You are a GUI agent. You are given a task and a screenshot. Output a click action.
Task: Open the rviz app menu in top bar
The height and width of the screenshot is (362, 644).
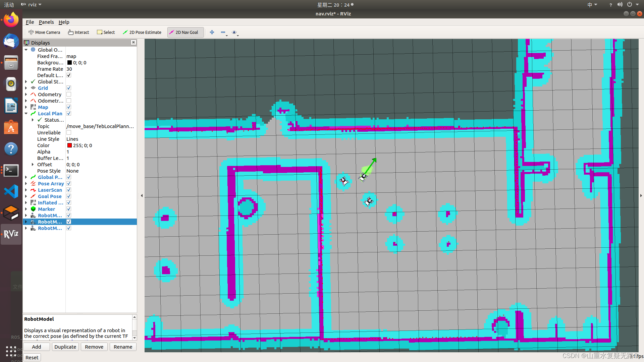click(31, 5)
